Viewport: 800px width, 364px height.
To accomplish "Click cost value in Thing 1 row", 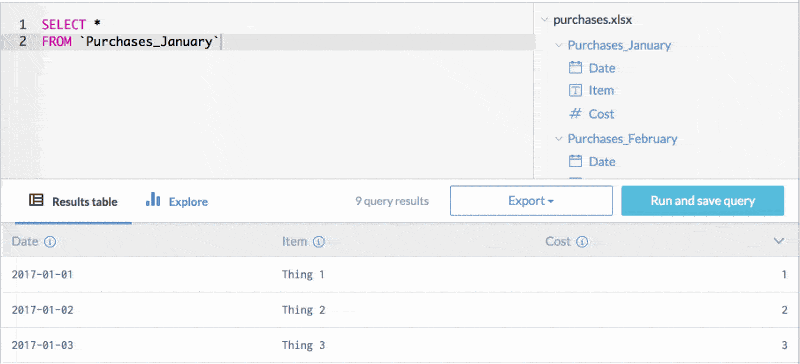I will [x=784, y=275].
